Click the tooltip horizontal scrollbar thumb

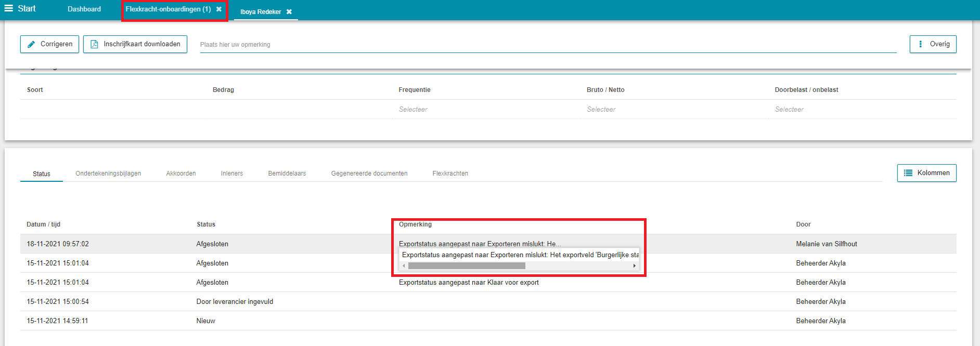[467, 266]
